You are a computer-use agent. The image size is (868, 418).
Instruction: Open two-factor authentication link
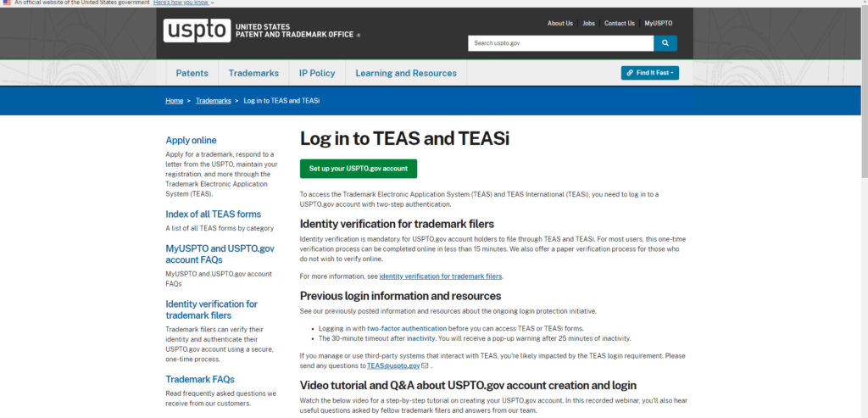(407, 328)
